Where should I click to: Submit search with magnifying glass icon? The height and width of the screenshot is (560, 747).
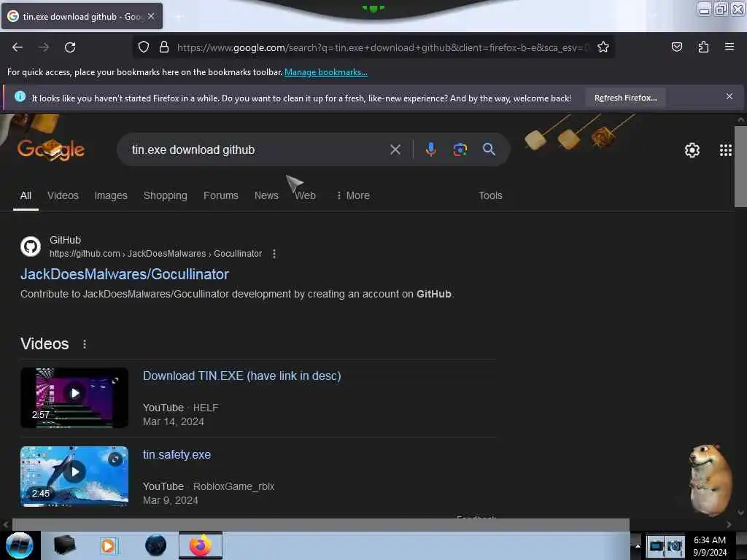pyautogui.click(x=489, y=149)
